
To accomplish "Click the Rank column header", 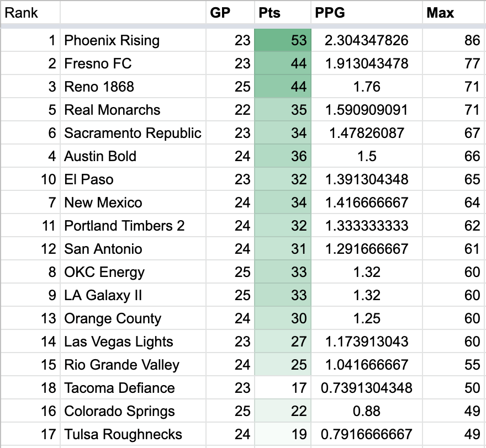I will [x=22, y=12].
